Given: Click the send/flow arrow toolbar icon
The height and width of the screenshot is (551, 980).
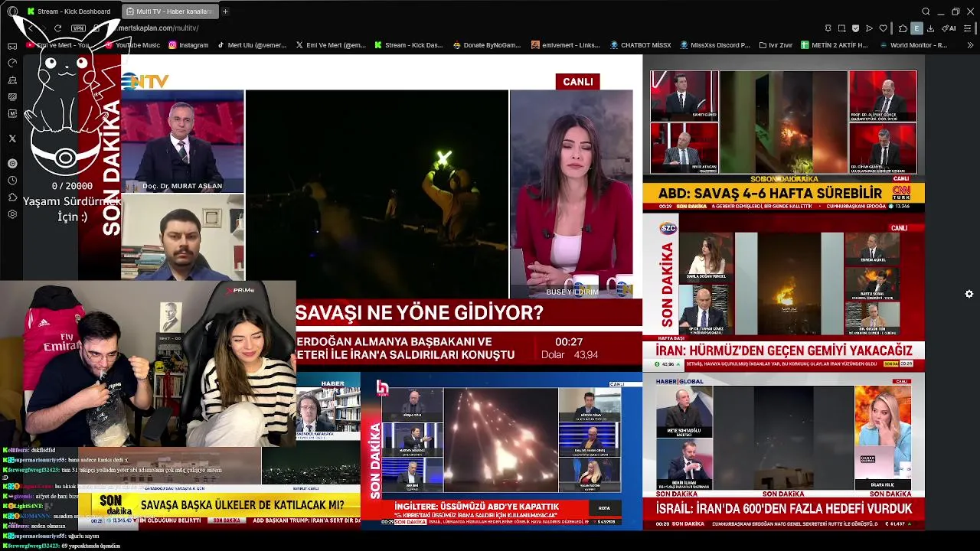Looking at the screenshot, I should [869, 28].
